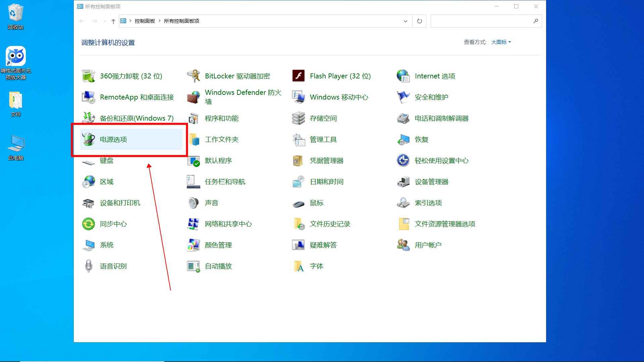Image resolution: width=644 pixels, height=362 pixels.
Task: Click the search magnifier icon
Action: pyautogui.click(x=536, y=21)
